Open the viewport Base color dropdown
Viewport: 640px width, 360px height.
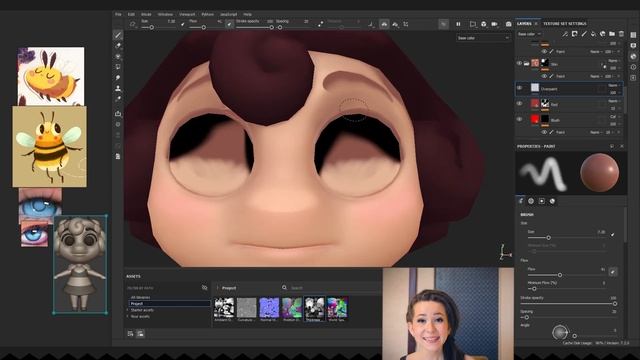pos(483,38)
